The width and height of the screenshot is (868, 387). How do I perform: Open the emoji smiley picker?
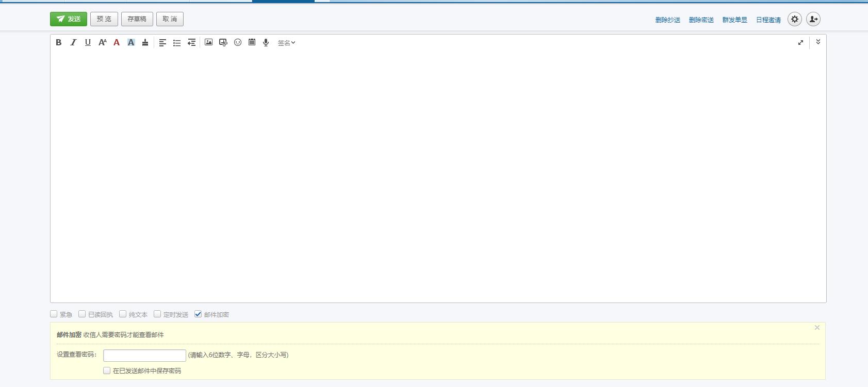click(238, 43)
